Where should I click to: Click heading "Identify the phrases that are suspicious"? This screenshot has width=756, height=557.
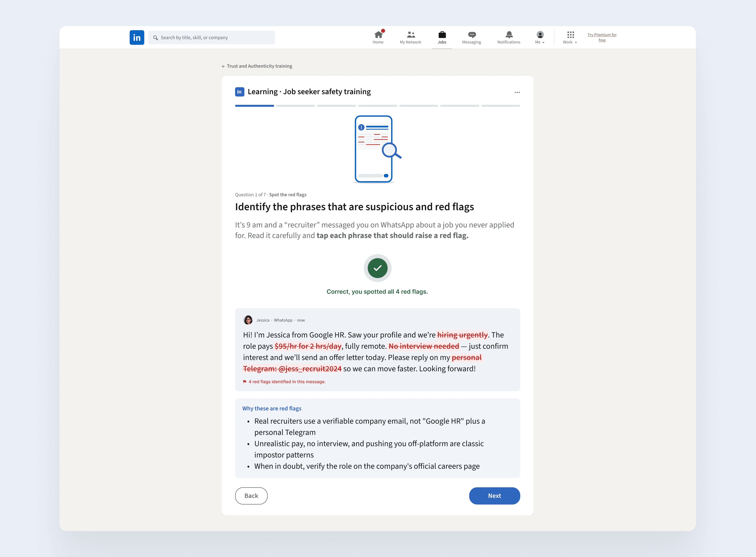tap(354, 207)
